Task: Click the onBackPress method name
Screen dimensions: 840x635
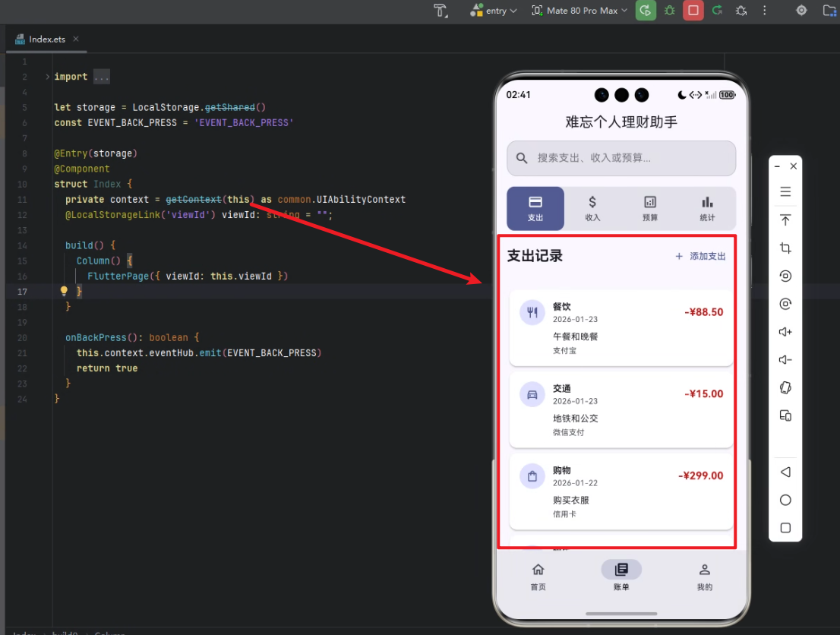Action: (x=96, y=337)
